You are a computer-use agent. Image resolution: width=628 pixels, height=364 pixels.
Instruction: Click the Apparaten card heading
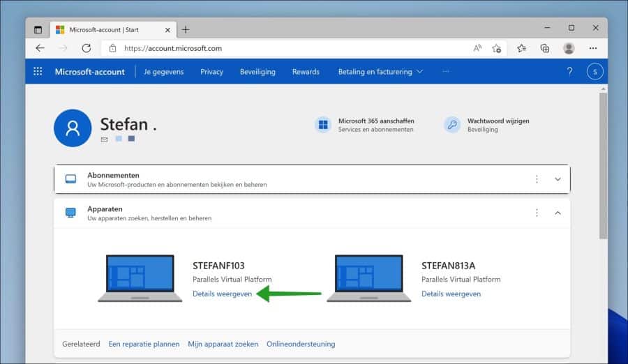105,209
